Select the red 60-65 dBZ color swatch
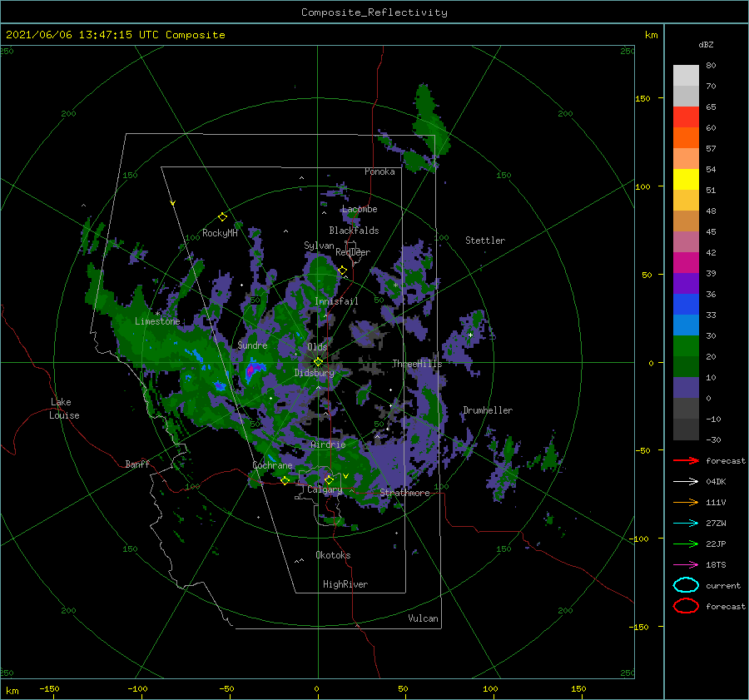This screenshot has height=700, width=749. [686, 117]
